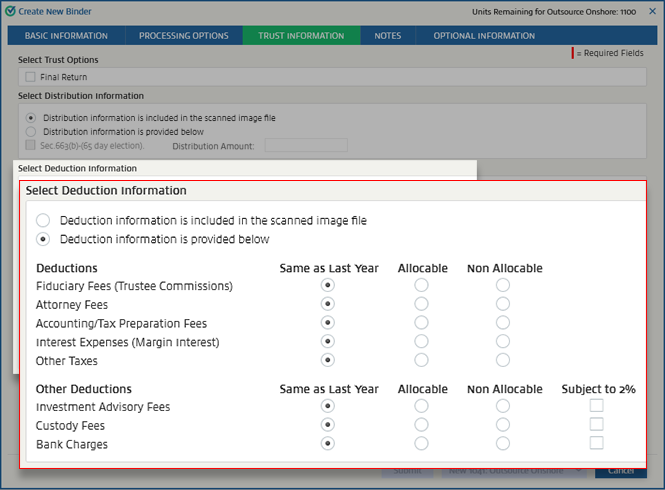Click the Distribution Amount input field
Image resolution: width=665 pixels, height=490 pixels.
click(305, 146)
